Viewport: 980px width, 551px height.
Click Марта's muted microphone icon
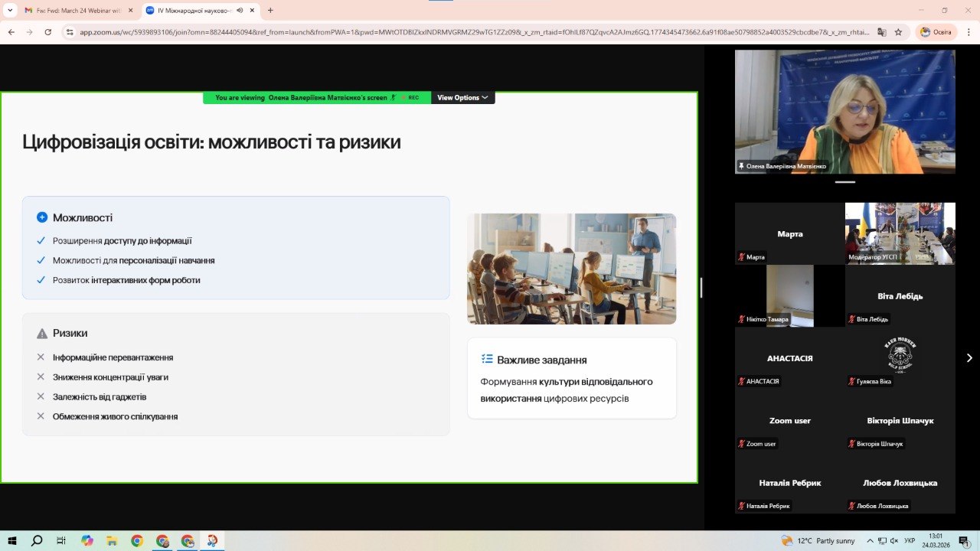pos(740,257)
